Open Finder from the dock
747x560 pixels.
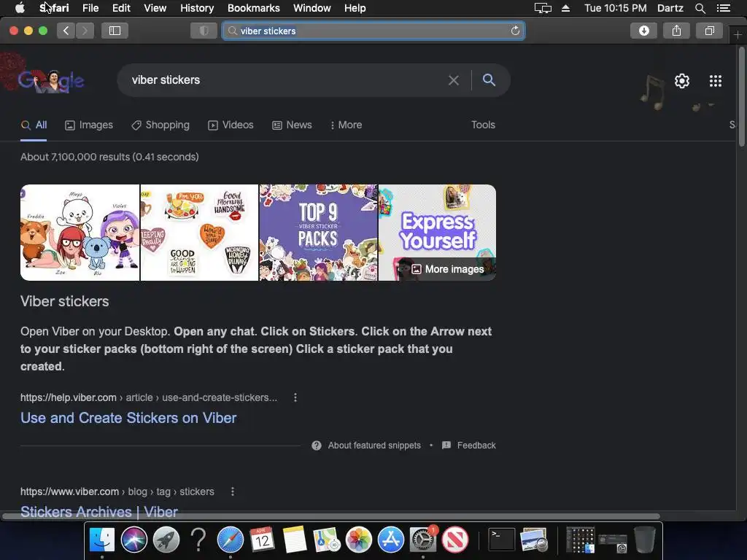[x=102, y=540]
